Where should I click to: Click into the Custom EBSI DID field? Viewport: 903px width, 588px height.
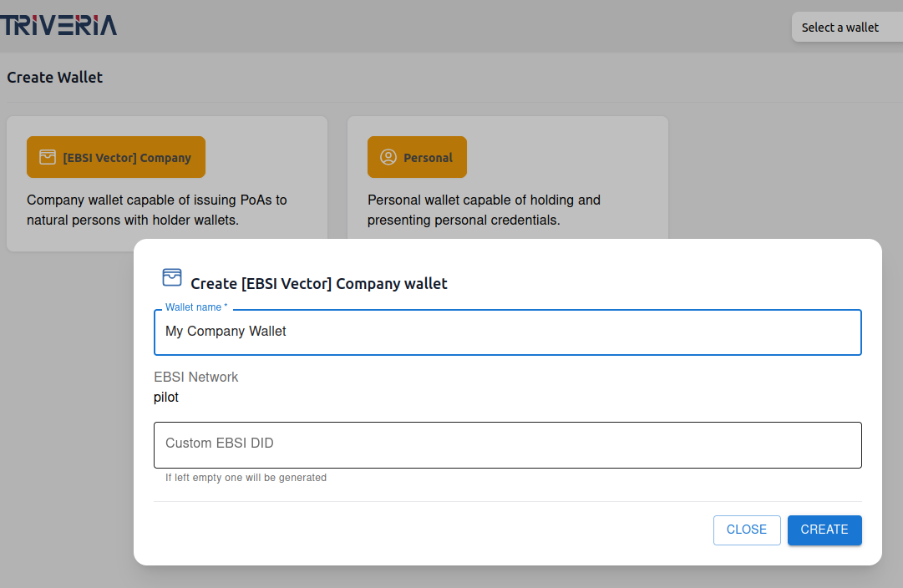click(x=507, y=445)
